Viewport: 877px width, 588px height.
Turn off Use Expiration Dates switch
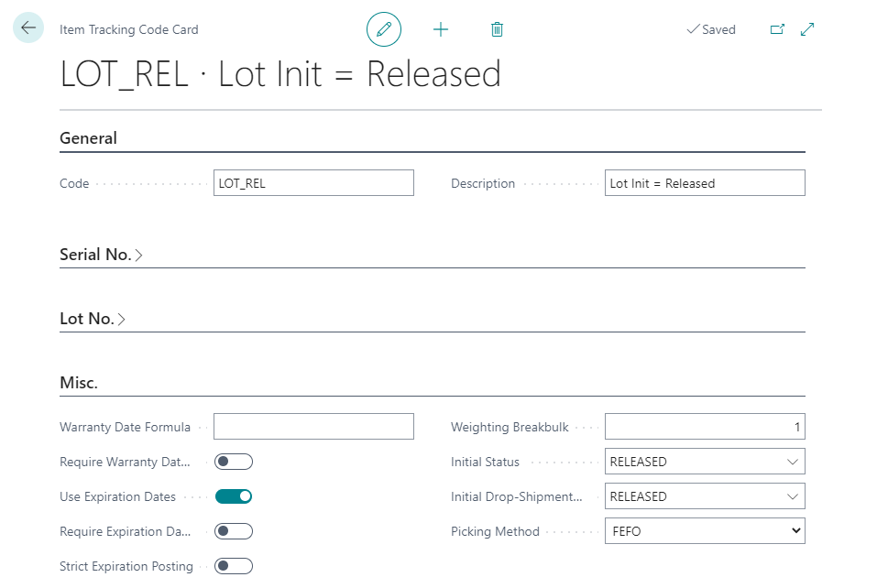(234, 496)
